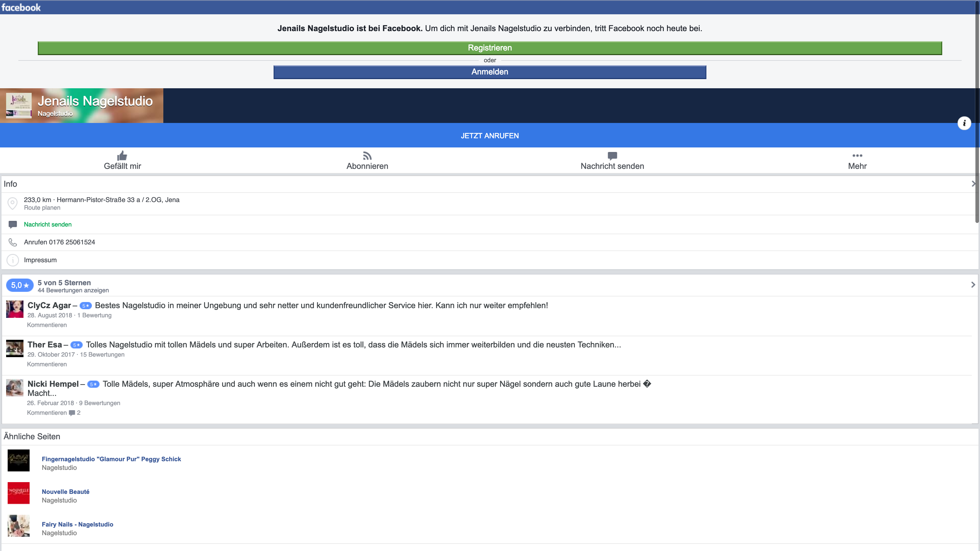Click Kommentieren under Nicki Hempel review
This screenshot has height=551, width=980.
[x=47, y=413]
